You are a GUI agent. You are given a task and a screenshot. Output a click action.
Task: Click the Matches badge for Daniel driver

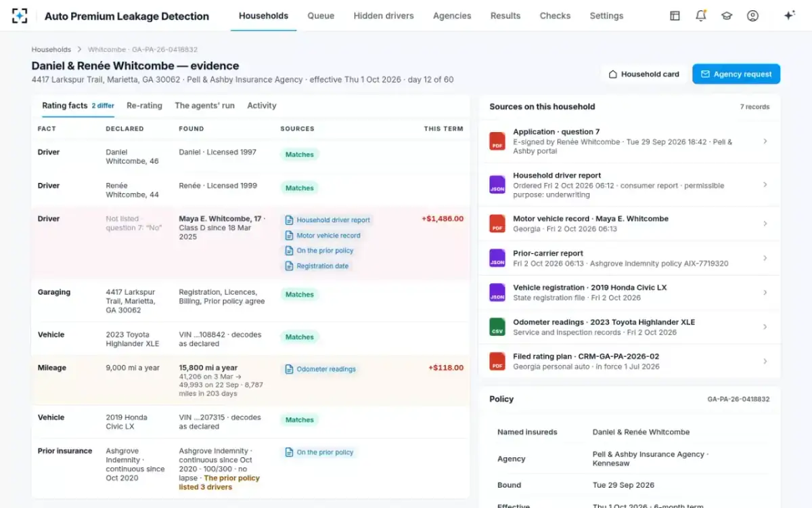tap(300, 154)
